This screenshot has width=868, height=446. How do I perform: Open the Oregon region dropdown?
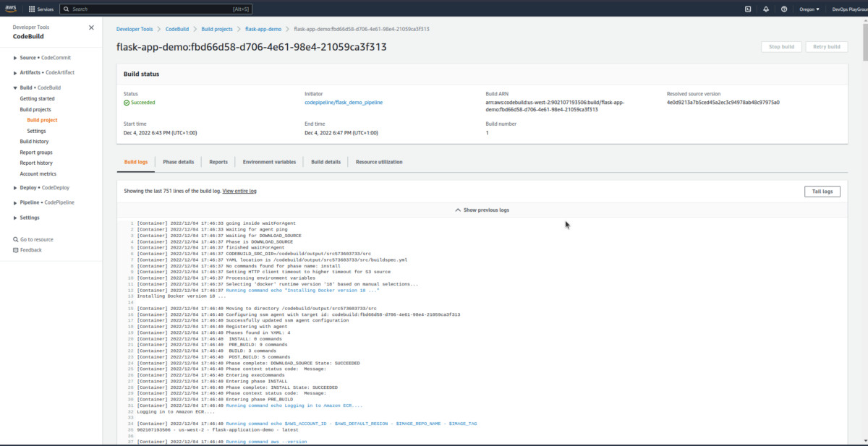809,9
